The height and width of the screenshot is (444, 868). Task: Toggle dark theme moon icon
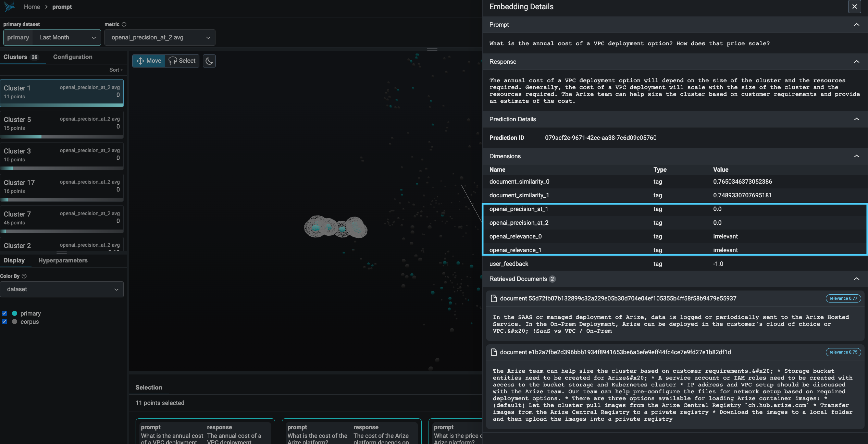[x=209, y=61]
